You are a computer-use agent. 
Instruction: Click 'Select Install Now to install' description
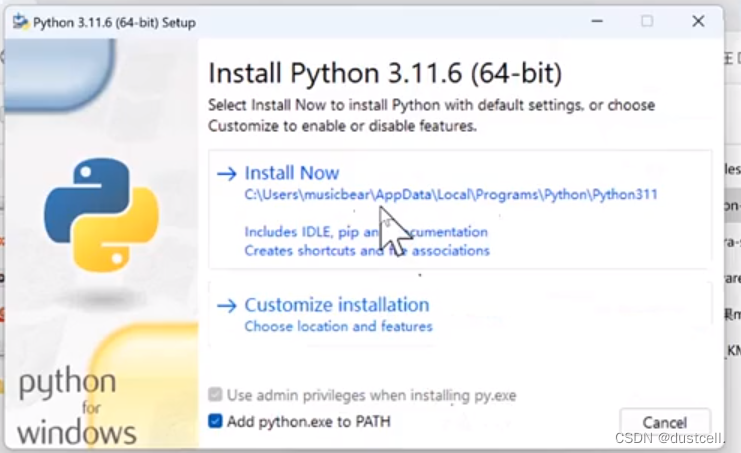click(x=431, y=115)
